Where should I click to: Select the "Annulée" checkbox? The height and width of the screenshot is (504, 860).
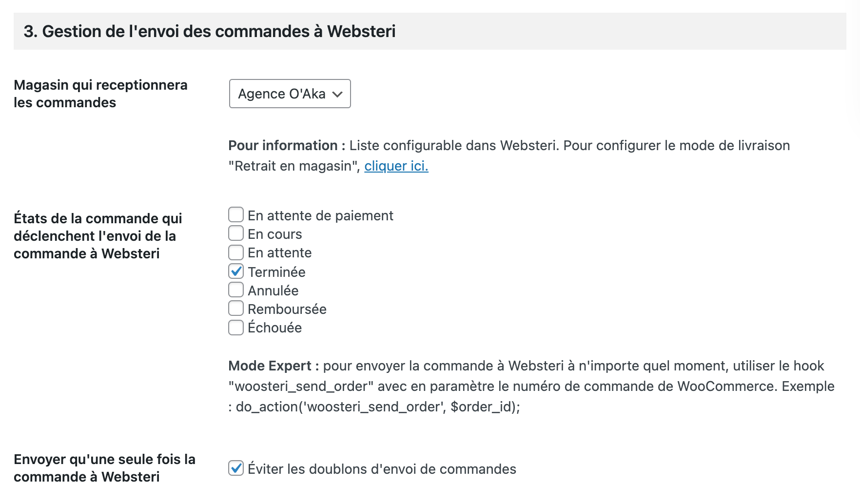tap(236, 290)
